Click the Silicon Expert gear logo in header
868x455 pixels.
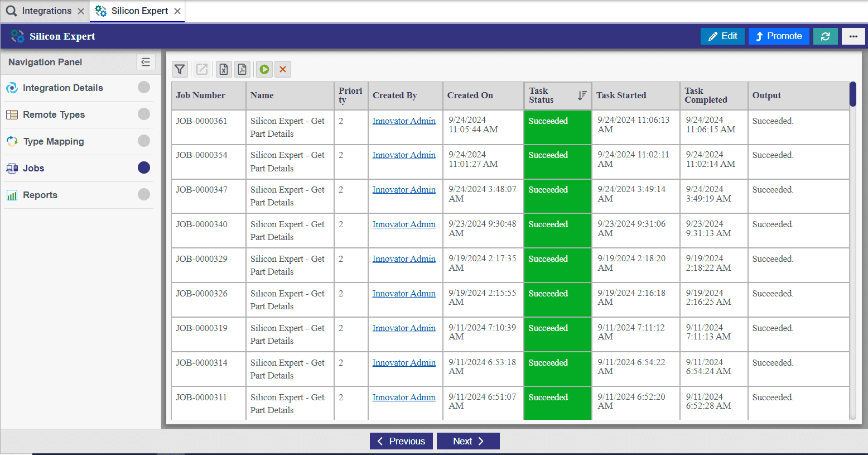17,36
